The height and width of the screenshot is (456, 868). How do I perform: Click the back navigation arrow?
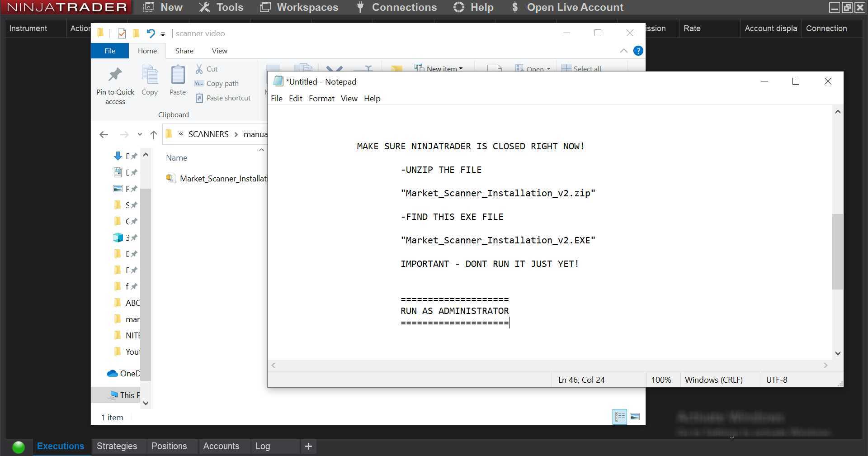pos(104,134)
